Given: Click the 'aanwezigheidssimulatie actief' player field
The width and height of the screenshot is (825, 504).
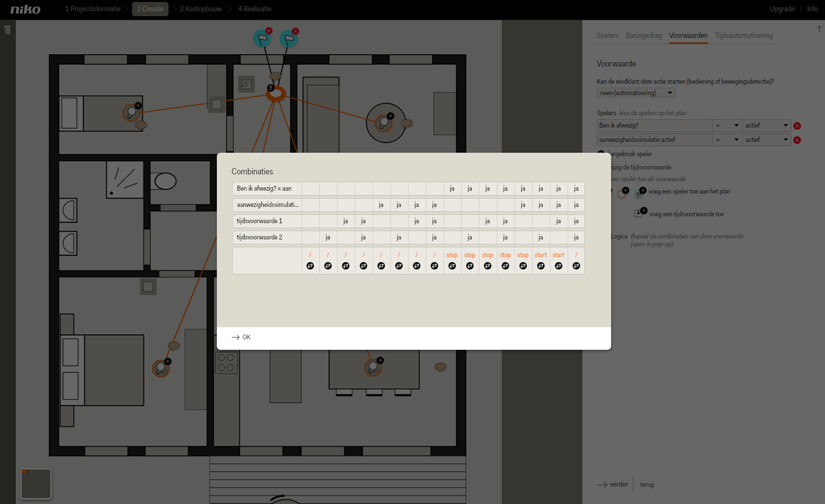Looking at the screenshot, I should (x=655, y=140).
